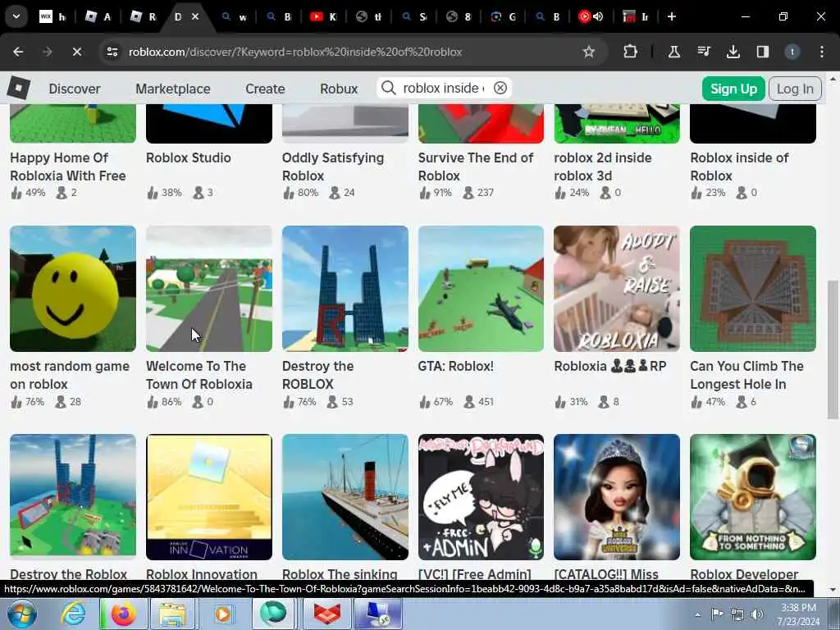Open 'Survive The End of Roblox' title
The image size is (840, 630).
click(x=475, y=166)
